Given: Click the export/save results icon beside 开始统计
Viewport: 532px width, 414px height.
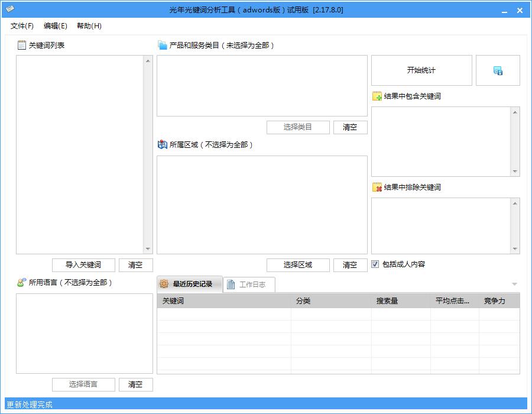Looking at the screenshot, I should click(497, 70).
